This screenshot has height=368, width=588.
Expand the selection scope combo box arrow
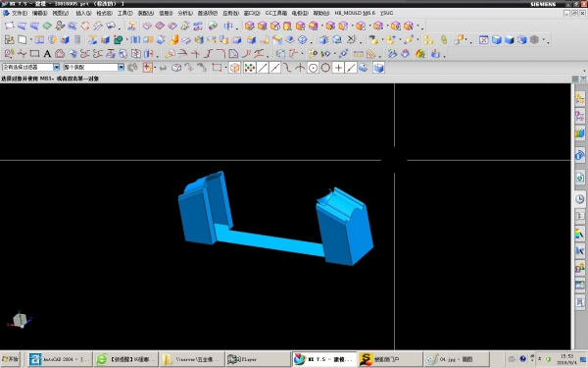(x=121, y=67)
